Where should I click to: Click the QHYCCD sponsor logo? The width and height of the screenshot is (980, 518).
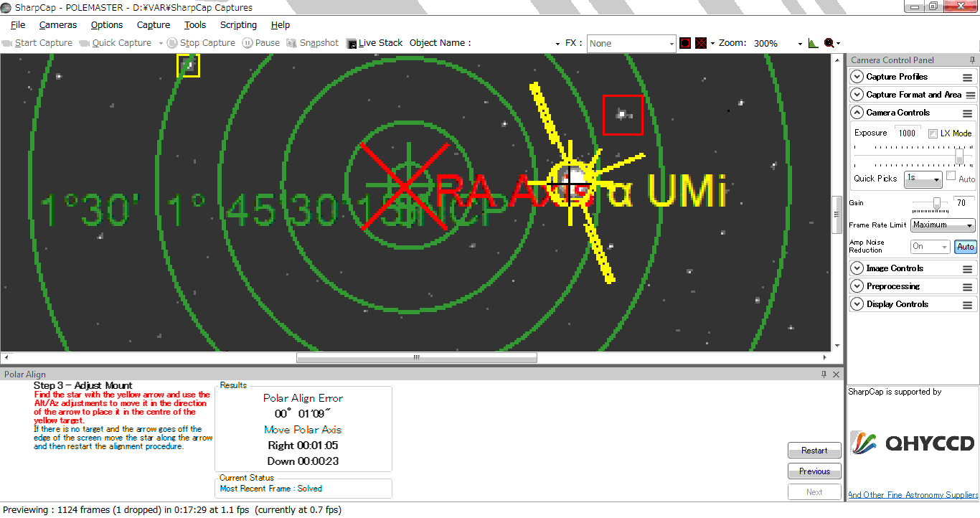[x=913, y=443]
